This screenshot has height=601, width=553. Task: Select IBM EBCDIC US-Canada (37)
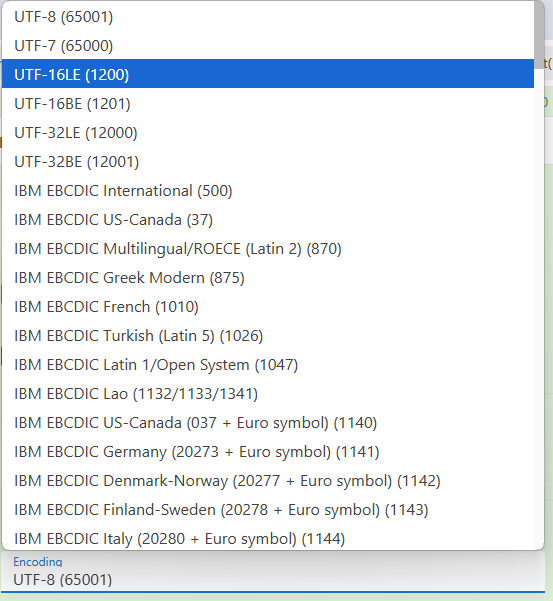[268, 220]
